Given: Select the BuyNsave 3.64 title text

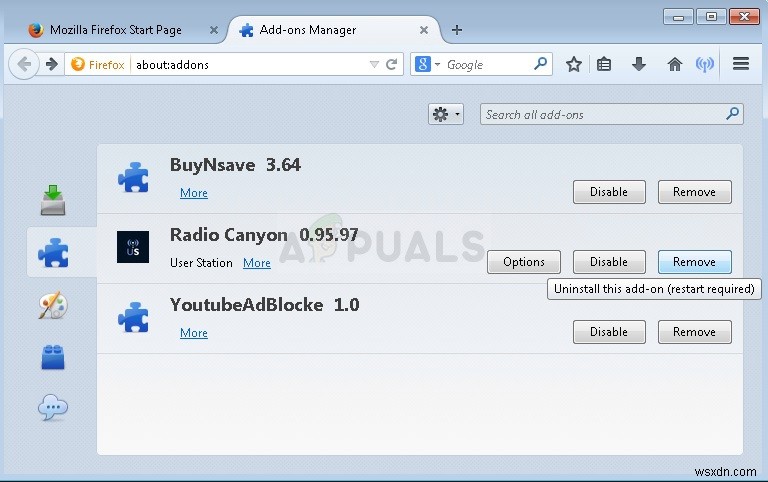Looking at the screenshot, I should pos(235,165).
